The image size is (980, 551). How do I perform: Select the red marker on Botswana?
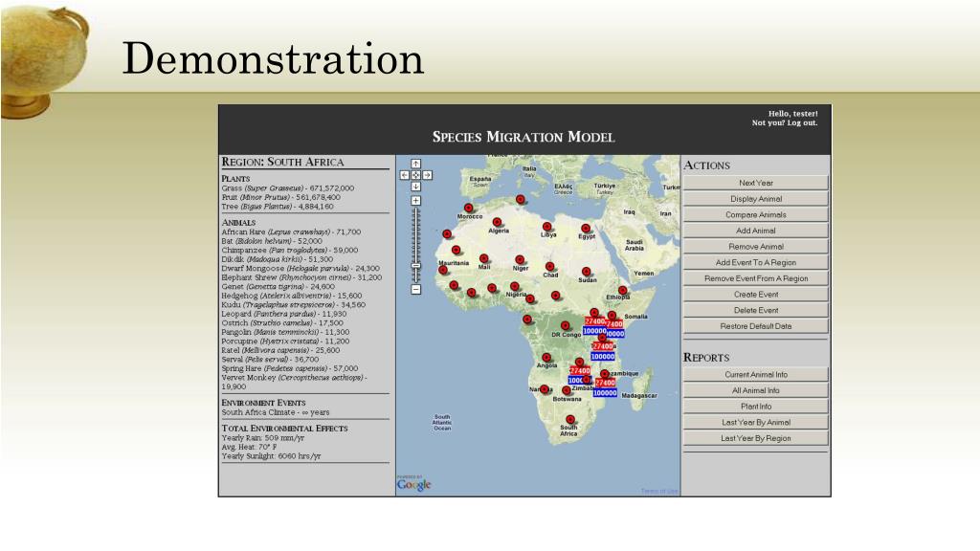pyautogui.click(x=567, y=391)
